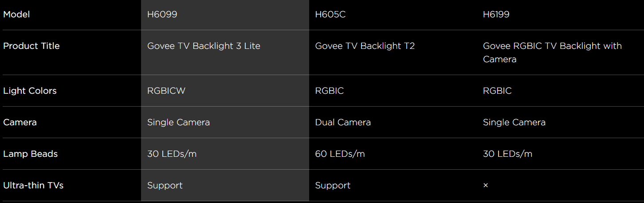This screenshot has height=203, width=644.
Task: Click Support in the highlighted H6099 column
Action: tap(165, 185)
